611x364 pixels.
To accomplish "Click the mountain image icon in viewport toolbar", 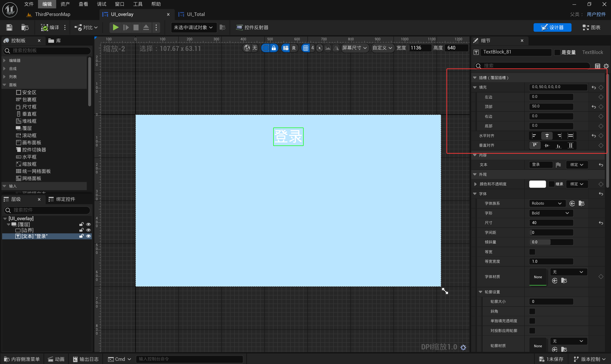I will tap(328, 48).
